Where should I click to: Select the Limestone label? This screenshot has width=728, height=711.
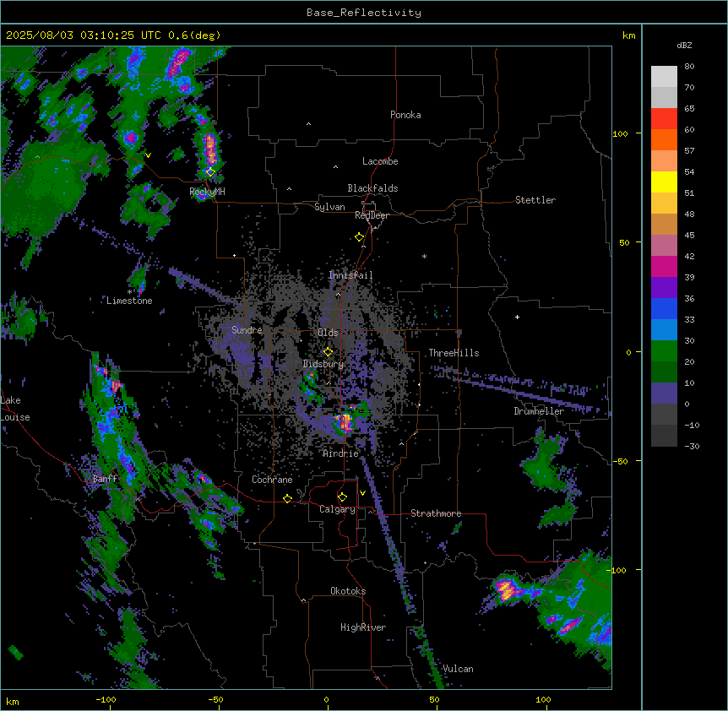pyautogui.click(x=129, y=301)
